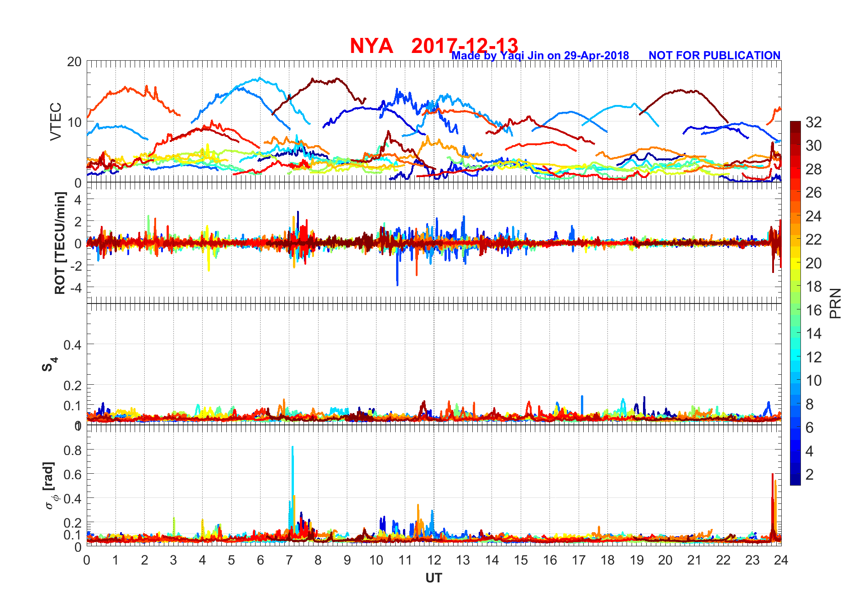Click UT x-axis tick "9"
This screenshot has height=607, width=868.
(347, 560)
